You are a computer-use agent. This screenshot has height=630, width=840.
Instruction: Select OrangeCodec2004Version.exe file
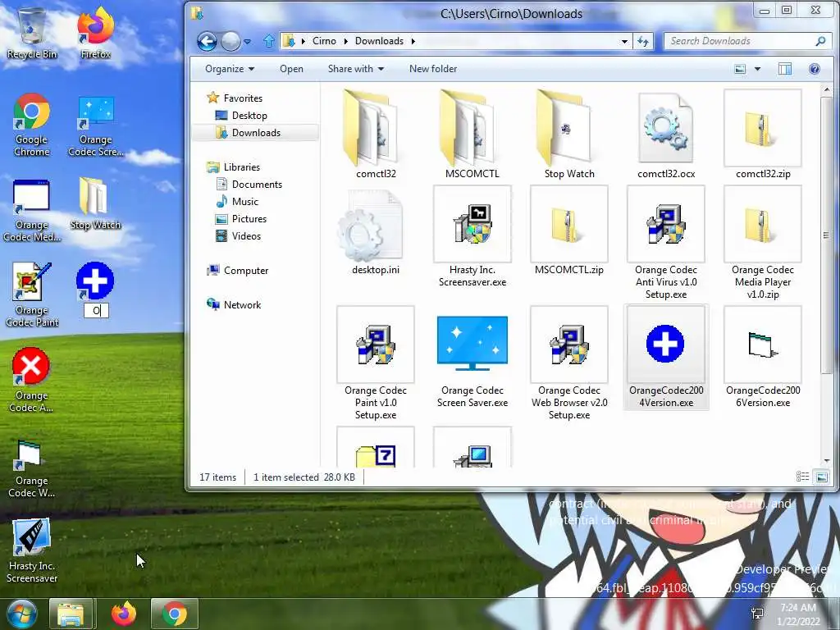click(x=666, y=358)
